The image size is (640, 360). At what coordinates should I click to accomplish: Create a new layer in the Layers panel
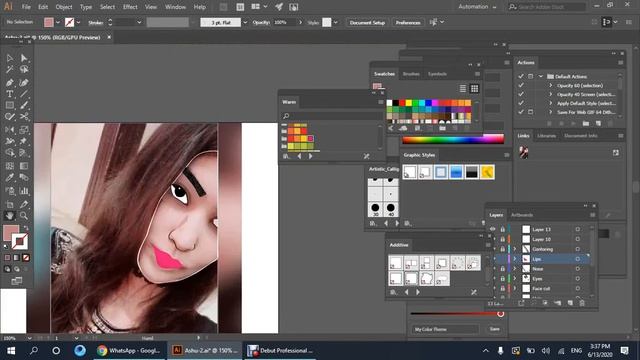(570, 303)
